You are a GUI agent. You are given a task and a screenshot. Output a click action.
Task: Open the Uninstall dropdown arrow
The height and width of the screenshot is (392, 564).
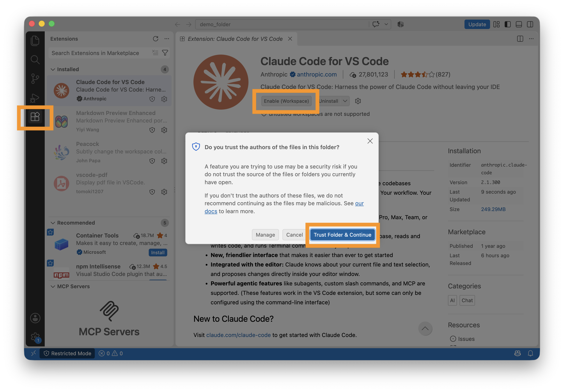[345, 101]
